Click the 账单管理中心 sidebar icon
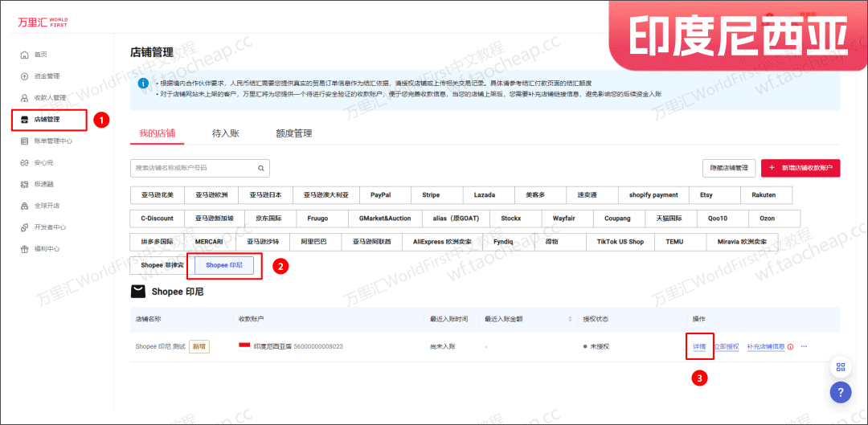The height and width of the screenshot is (425, 868). [23, 141]
